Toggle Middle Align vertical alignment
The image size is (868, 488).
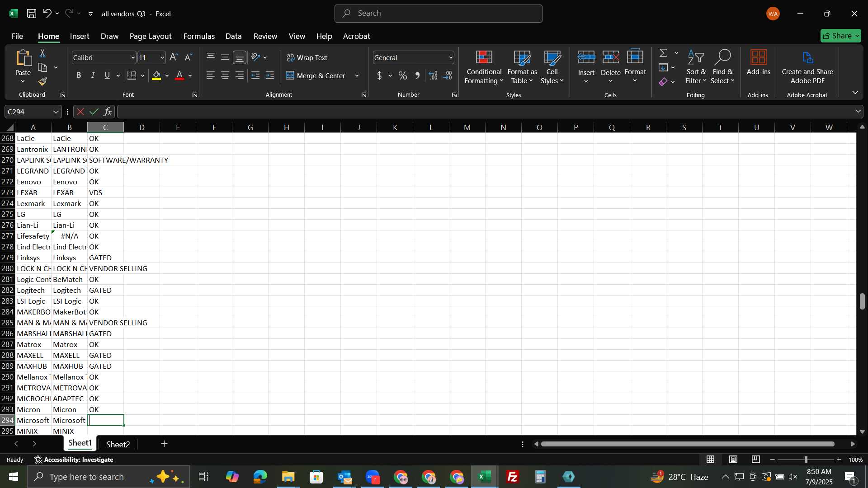point(225,57)
